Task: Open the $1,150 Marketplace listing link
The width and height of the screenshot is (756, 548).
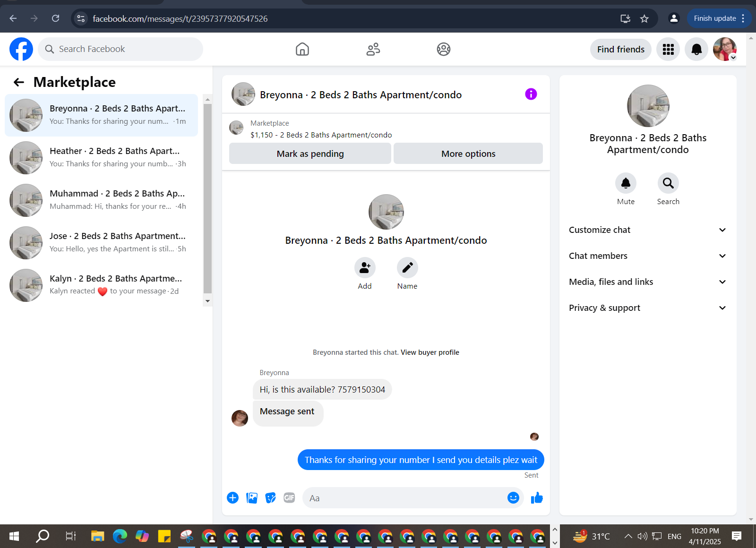Action: (x=321, y=135)
